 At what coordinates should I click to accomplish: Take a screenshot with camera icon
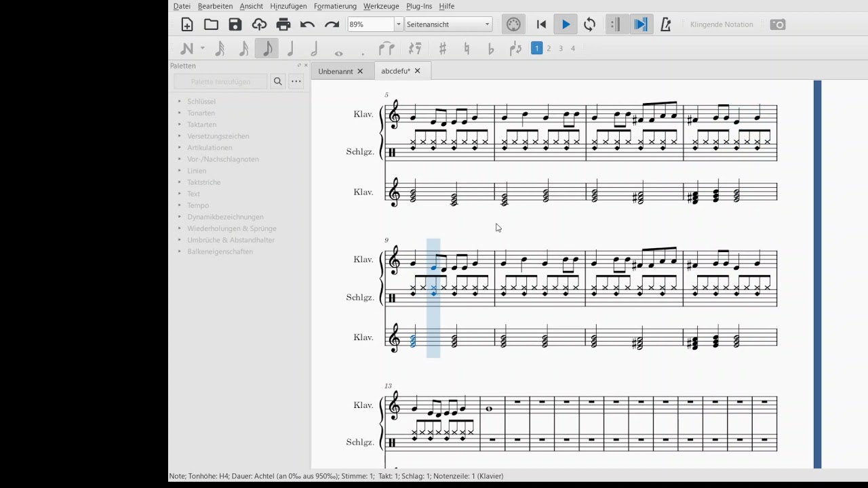(x=778, y=25)
